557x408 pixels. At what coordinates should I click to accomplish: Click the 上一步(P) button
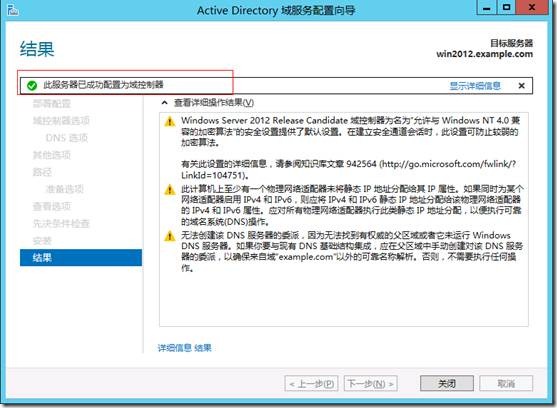pos(312,383)
